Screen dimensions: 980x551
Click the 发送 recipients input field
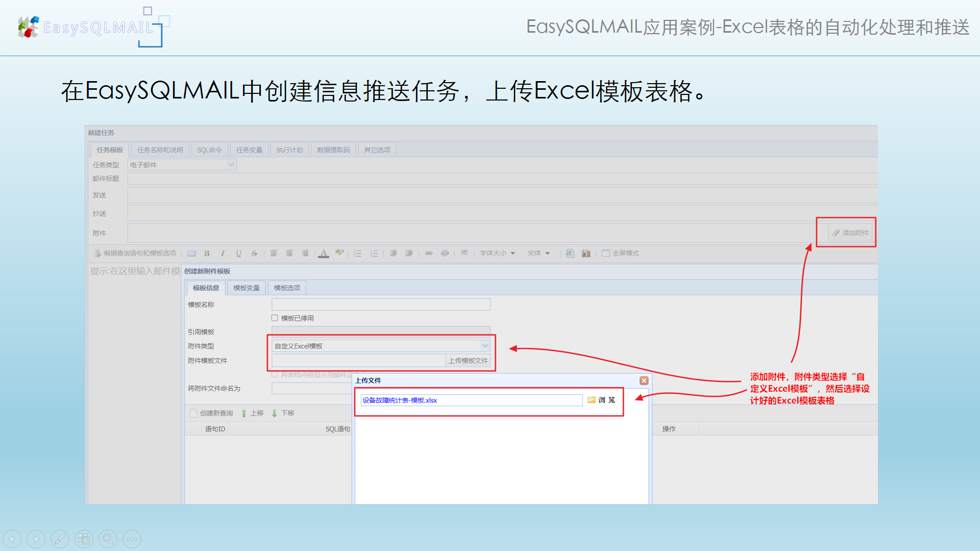point(502,195)
